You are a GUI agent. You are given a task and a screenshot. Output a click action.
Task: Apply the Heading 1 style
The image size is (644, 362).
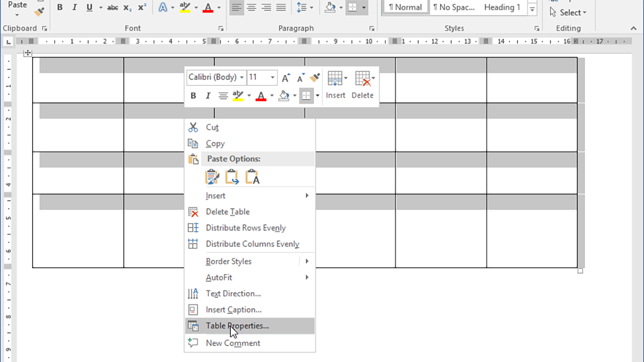click(502, 8)
